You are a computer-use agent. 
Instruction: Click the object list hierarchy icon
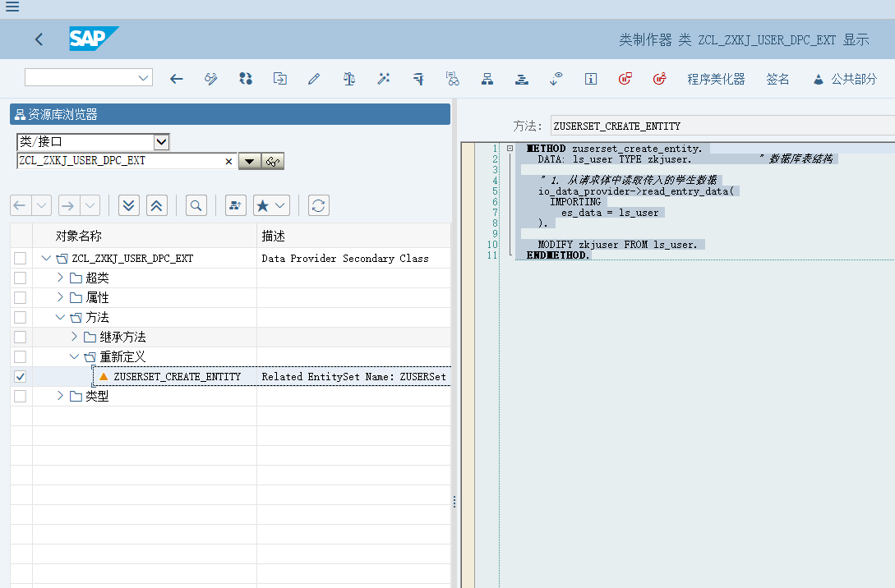tap(487, 79)
